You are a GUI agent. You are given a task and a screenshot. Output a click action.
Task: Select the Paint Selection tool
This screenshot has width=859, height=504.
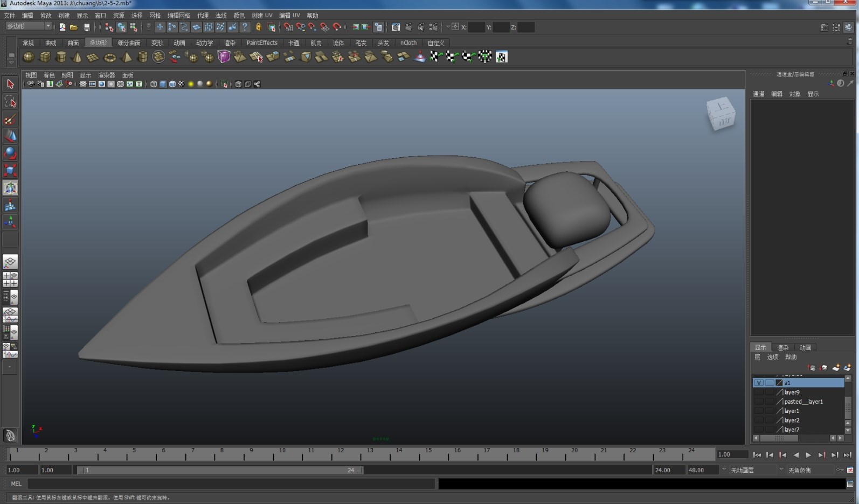pos(10,118)
